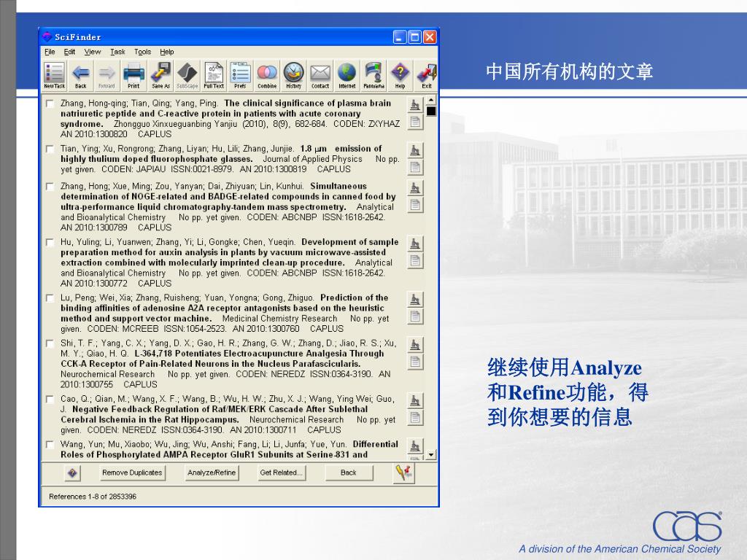Check the Cao Q. cerebral ischemia reference
747x560 pixels.
(50, 399)
